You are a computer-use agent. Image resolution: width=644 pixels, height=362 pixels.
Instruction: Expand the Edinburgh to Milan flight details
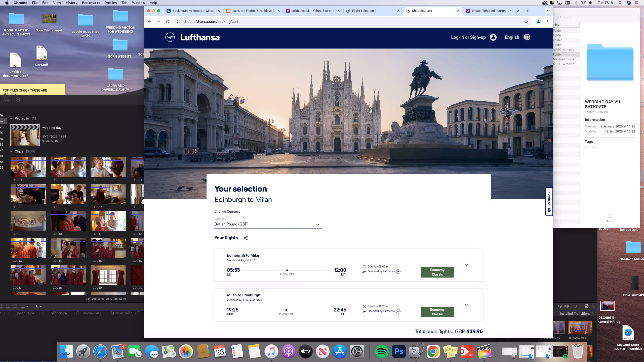(x=466, y=265)
